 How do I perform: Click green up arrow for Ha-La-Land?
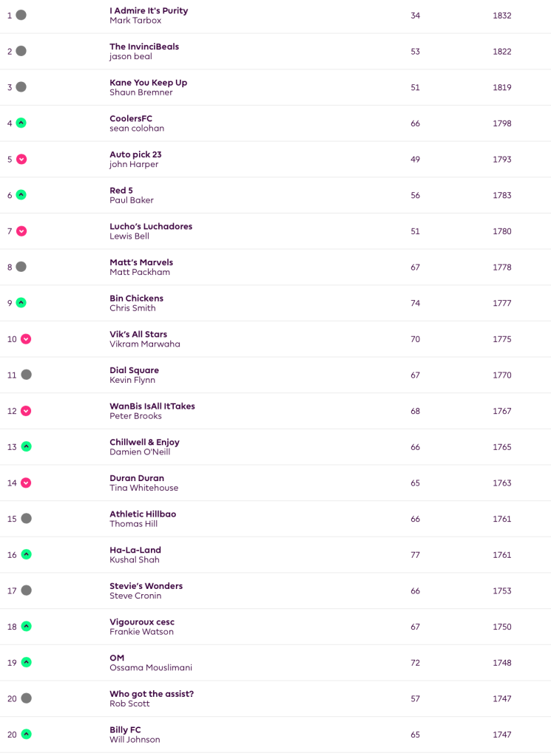click(x=26, y=554)
